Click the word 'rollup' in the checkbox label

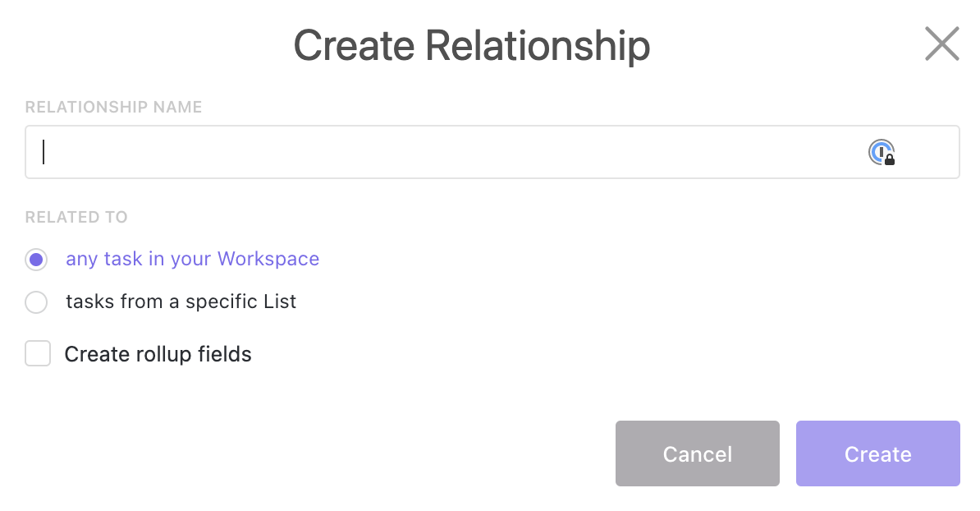point(159,354)
